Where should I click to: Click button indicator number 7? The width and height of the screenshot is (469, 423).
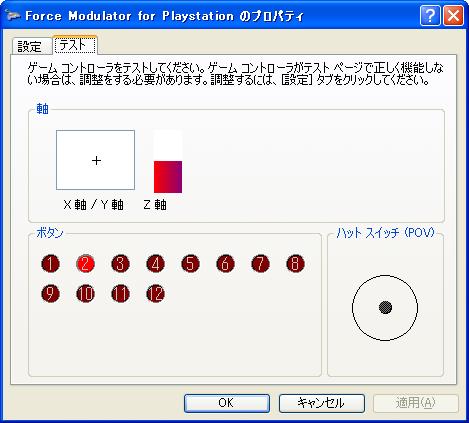[260, 264]
